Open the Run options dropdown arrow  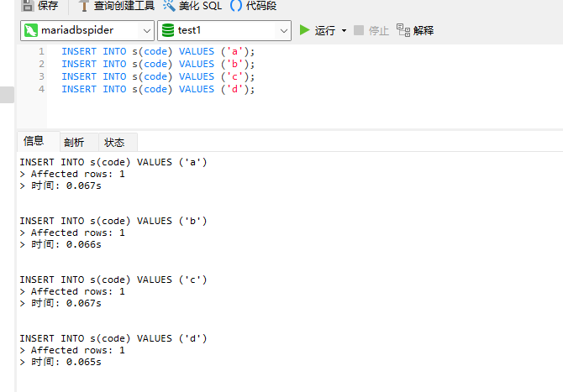pos(344,30)
